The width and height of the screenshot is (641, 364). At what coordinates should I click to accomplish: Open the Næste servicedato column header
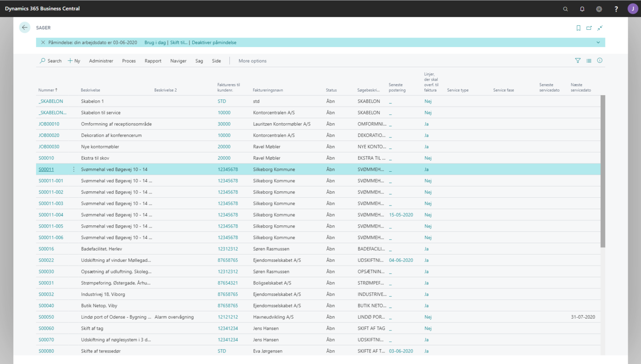(x=581, y=87)
